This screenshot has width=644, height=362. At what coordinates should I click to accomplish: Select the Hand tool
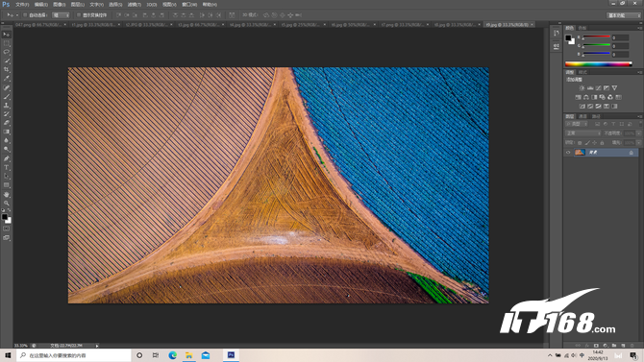point(6,195)
